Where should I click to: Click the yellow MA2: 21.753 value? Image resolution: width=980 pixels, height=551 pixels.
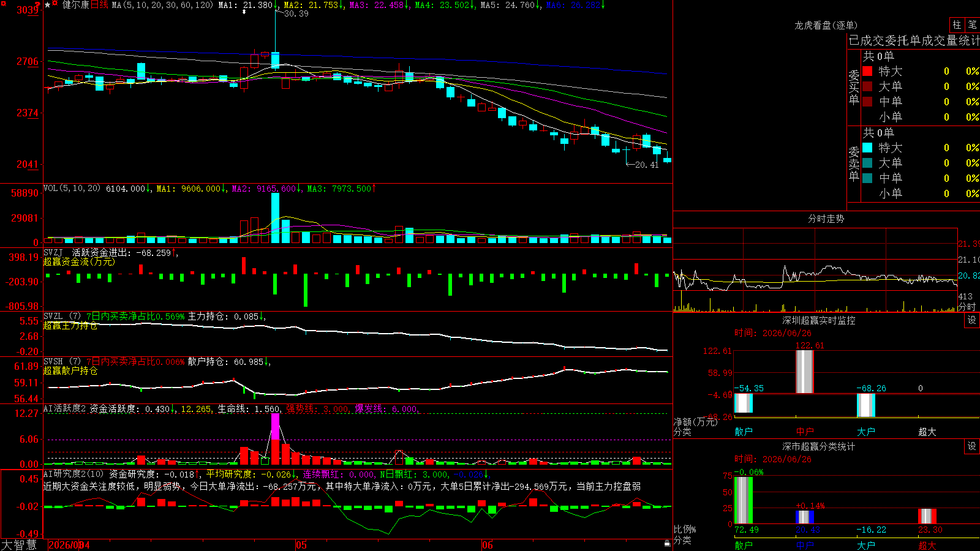312,5
